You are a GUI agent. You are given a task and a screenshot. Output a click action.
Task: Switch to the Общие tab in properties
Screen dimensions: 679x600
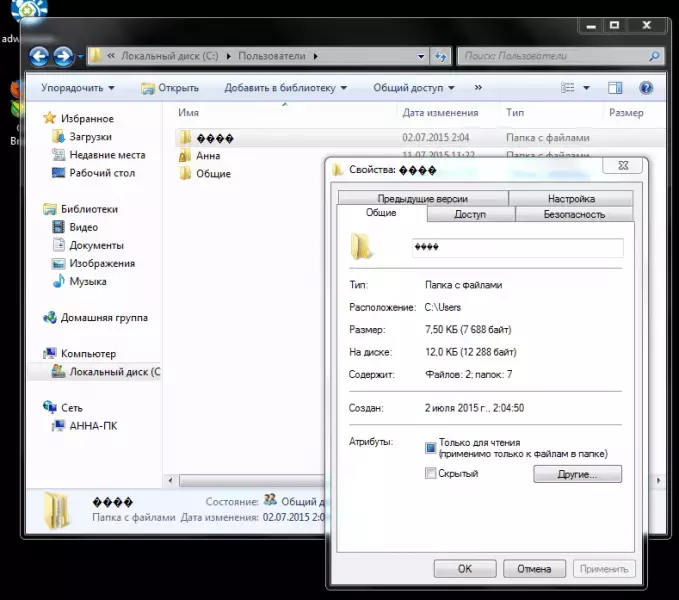pos(381,213)
